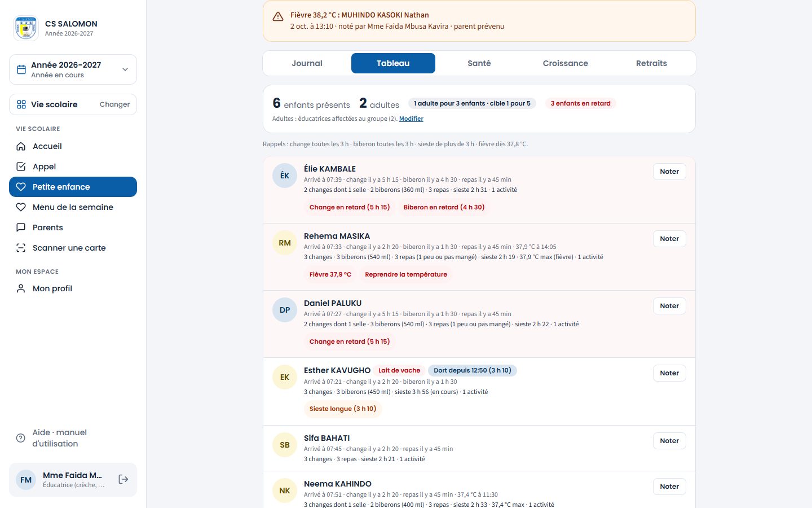Viewport: 812px width, 508px height.
Task: Open the Retraits tab
Action: tap(651, 63)
